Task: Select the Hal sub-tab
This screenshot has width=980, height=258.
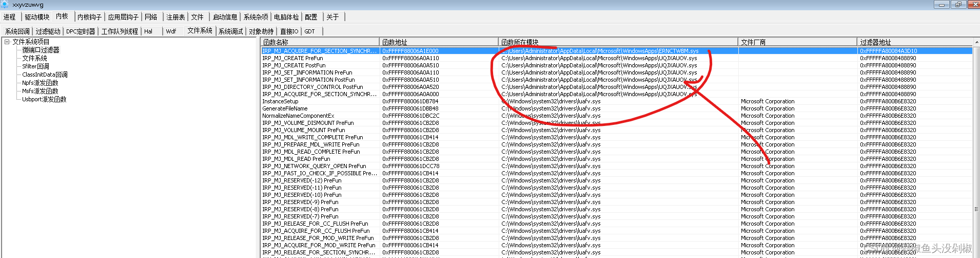Action: point(148,31)
